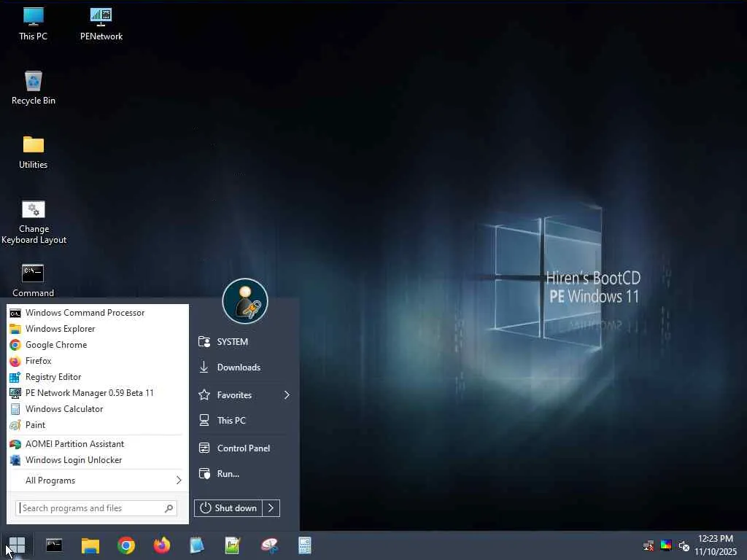Open File Explorer from taskbar
This screenshot has width=747, height=560.
[x=90, y=545]
